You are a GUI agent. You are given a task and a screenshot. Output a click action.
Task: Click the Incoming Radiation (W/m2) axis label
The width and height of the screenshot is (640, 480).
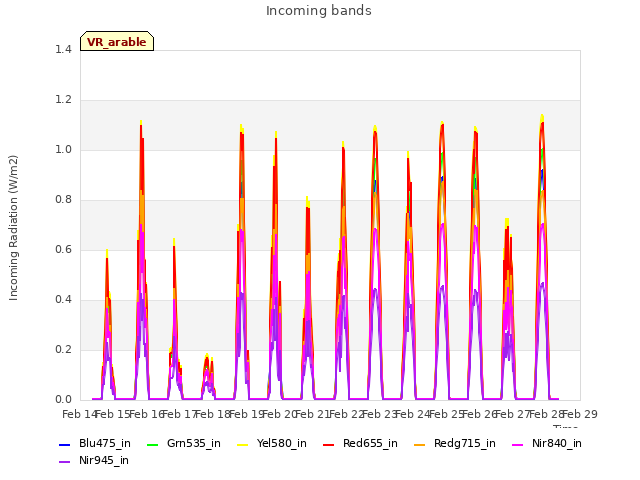pyautogui.click(x=13, y=228)
